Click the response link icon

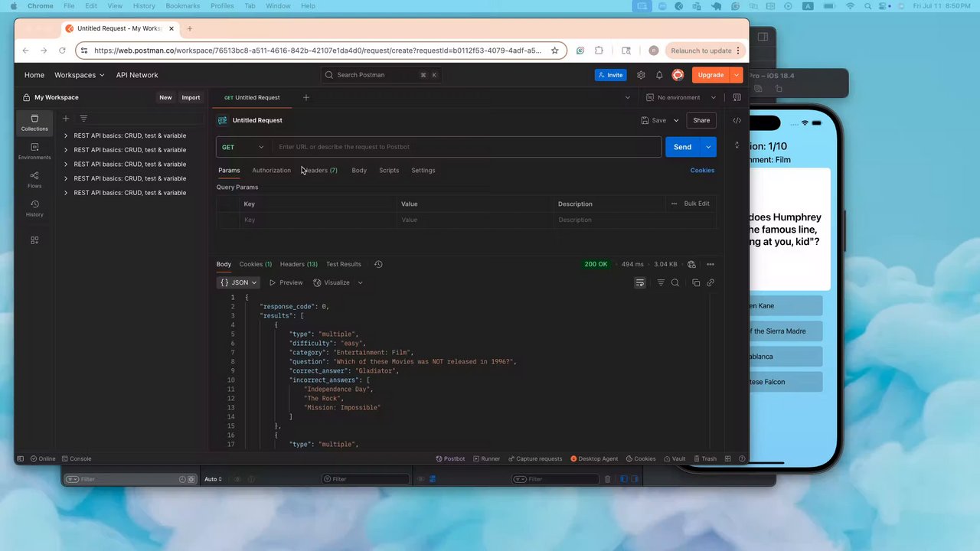pyautogui.click(x=710, y=282)
